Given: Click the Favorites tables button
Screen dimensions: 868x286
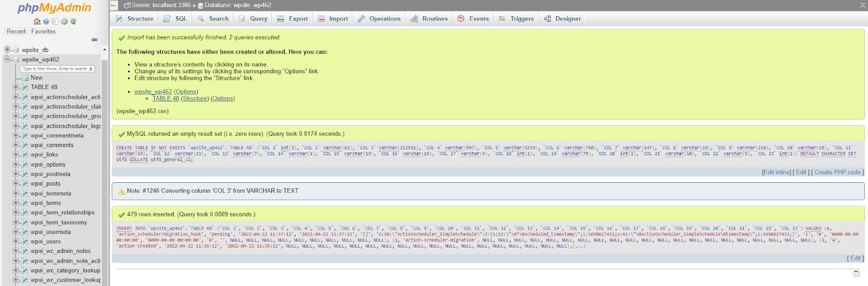Looking at the screenshot, I should click(x=43, y=31).
